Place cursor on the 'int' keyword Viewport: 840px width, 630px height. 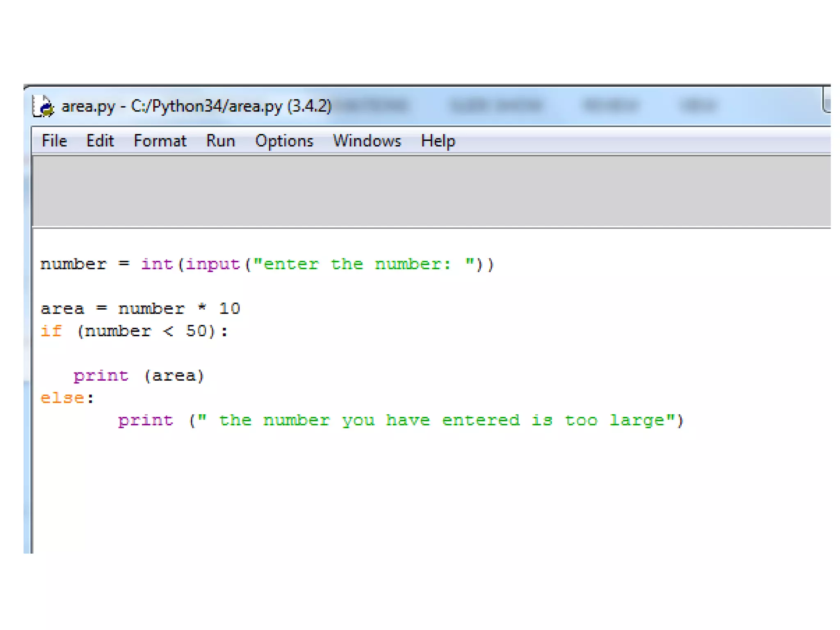click(x=157, y=264)
